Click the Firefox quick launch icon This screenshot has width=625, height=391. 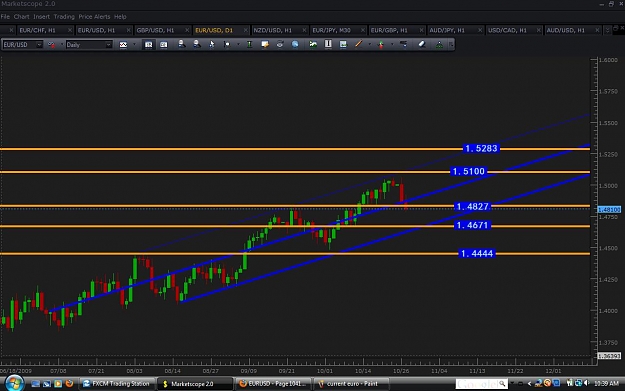[69, 383]
